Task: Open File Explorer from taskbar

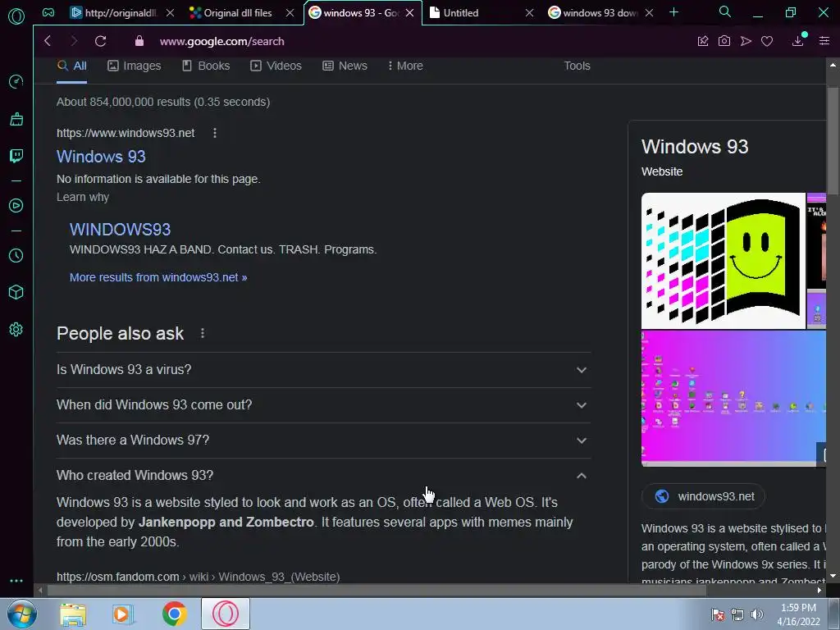Action: (73, 614)
